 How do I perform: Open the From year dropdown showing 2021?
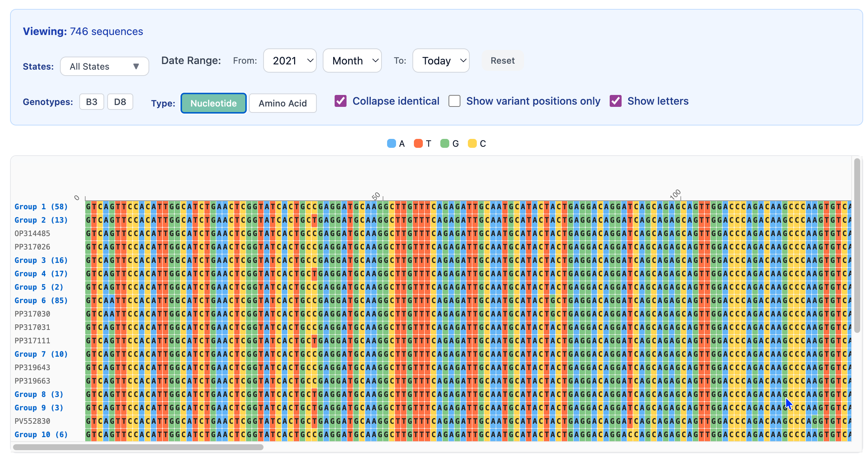[290, 60]
